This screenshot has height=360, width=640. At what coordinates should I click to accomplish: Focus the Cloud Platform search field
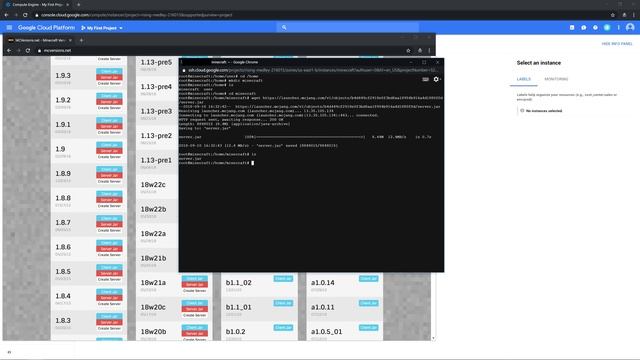(x=347, y=28)
